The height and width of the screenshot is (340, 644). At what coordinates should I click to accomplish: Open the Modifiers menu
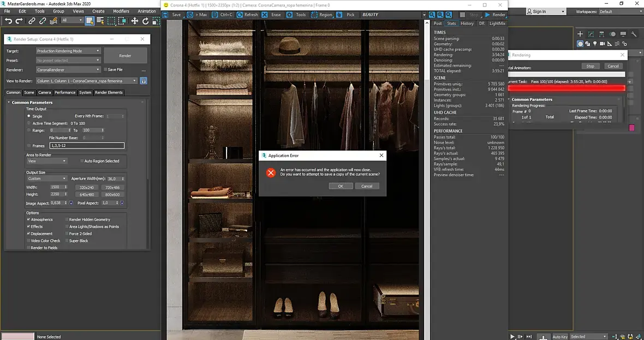[x=121, y=11]
